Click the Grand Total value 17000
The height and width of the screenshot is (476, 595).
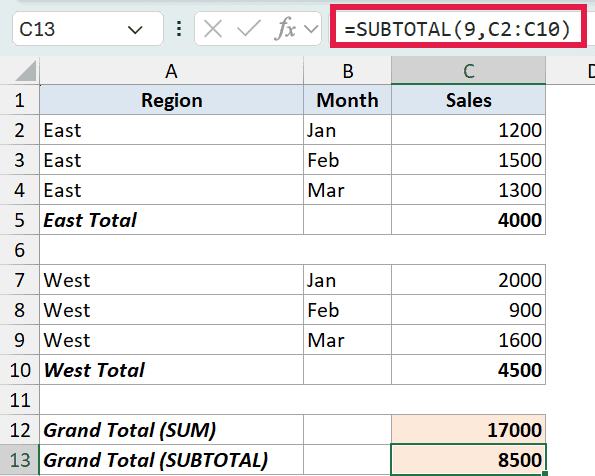pos(469,430)
